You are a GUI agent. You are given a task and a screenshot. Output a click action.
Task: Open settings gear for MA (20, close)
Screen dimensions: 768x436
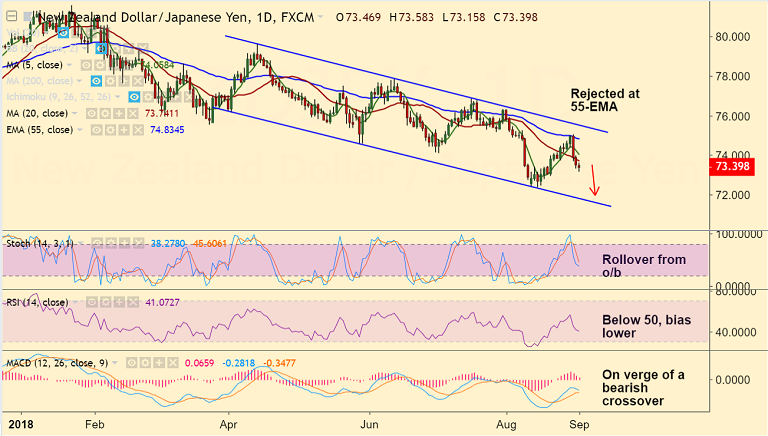(x=105, y=114)
